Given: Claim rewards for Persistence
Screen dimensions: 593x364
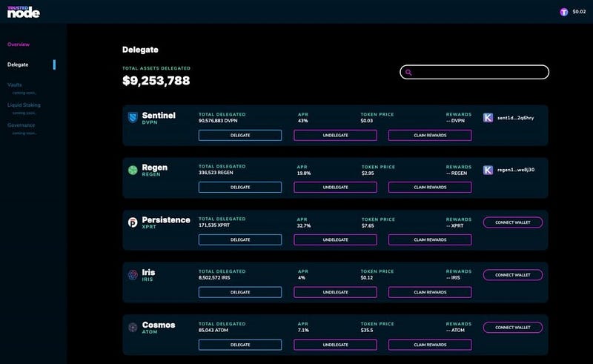Looking at the screenshot, I should (x=430, y=240).
